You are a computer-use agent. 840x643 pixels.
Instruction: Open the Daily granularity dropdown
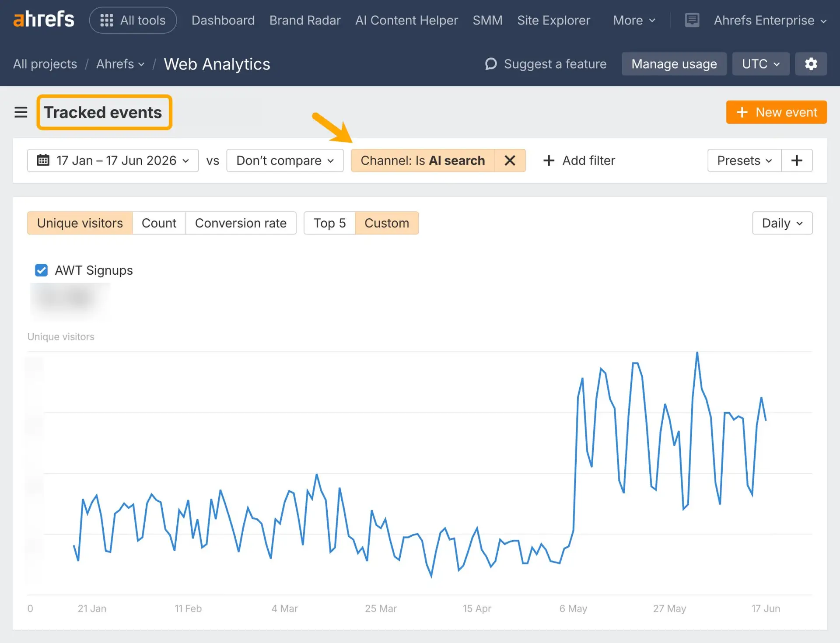(782, 223)
